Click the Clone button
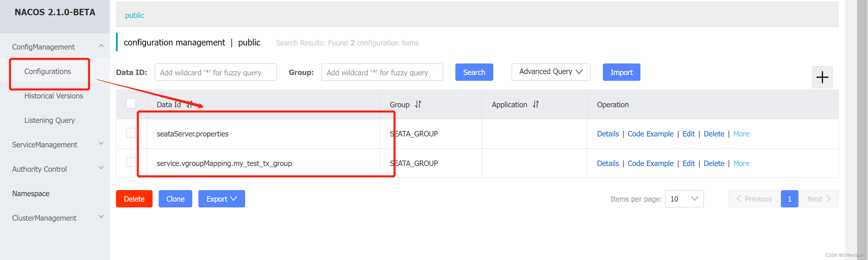 pos(175,199)
